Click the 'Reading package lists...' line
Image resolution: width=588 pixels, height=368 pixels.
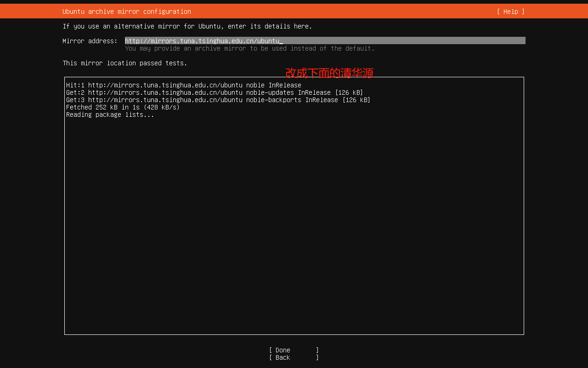click(110, 115)
